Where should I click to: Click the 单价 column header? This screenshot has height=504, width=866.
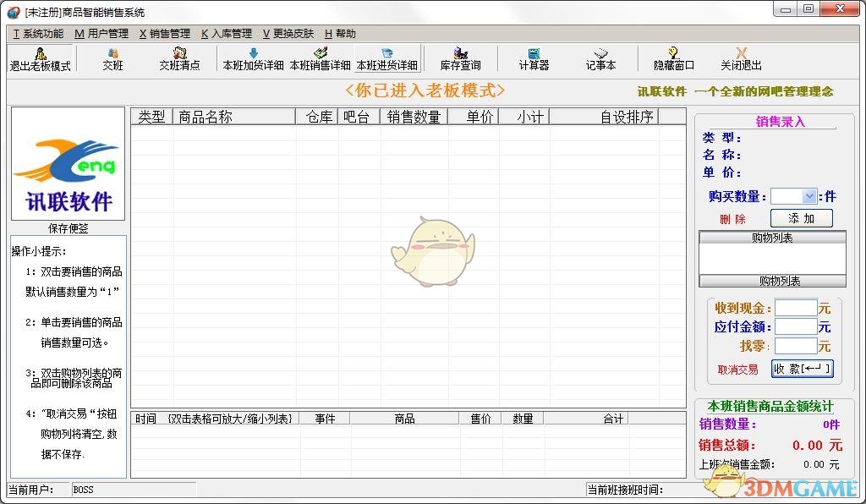pos(474,117)
